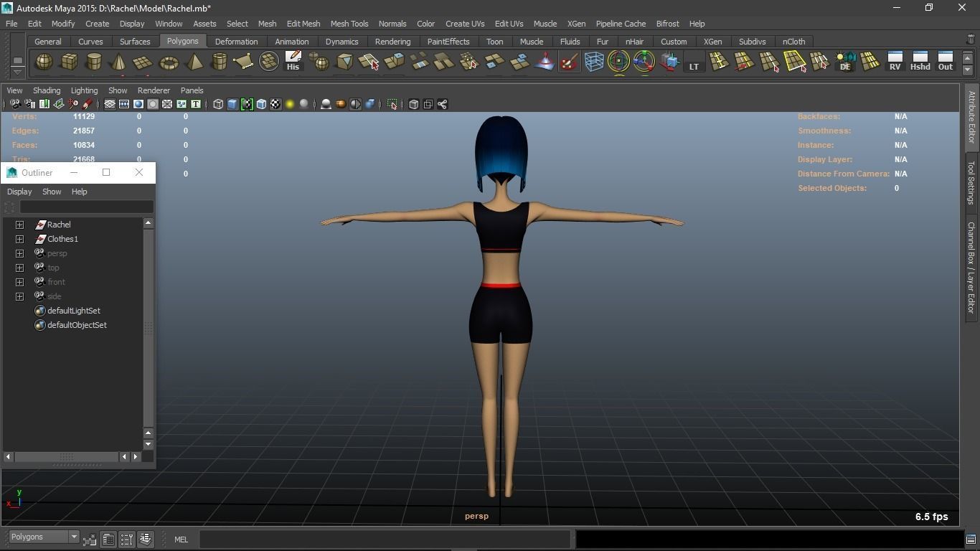Toggle the X-Ray cube icon in the viewport

click(414, 104)
